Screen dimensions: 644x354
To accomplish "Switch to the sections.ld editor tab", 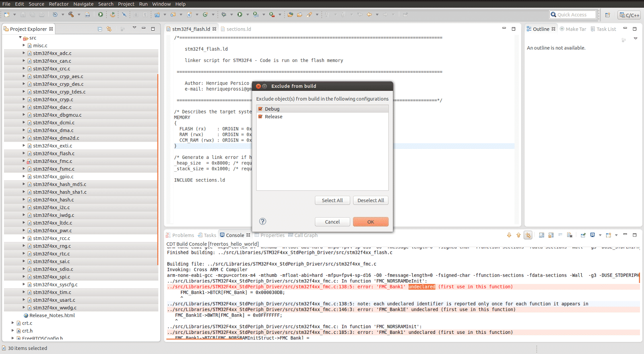I will [236, 29].
